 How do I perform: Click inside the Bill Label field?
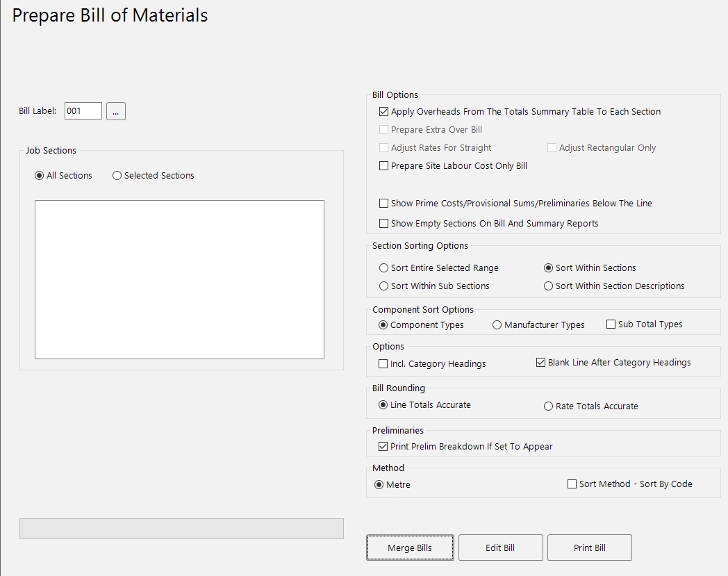(83, 110)
